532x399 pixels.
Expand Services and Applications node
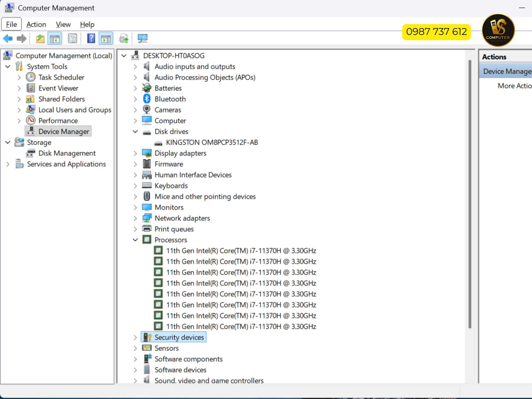8,164
